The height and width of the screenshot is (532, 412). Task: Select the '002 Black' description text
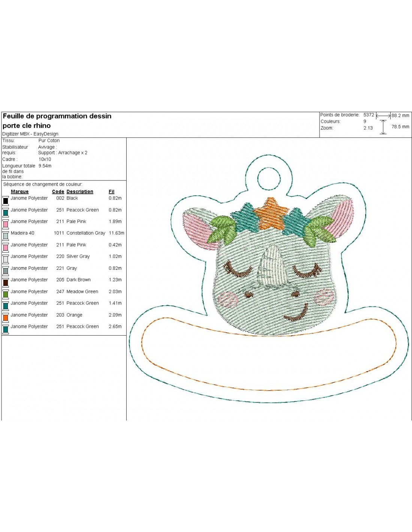point(67,198)
